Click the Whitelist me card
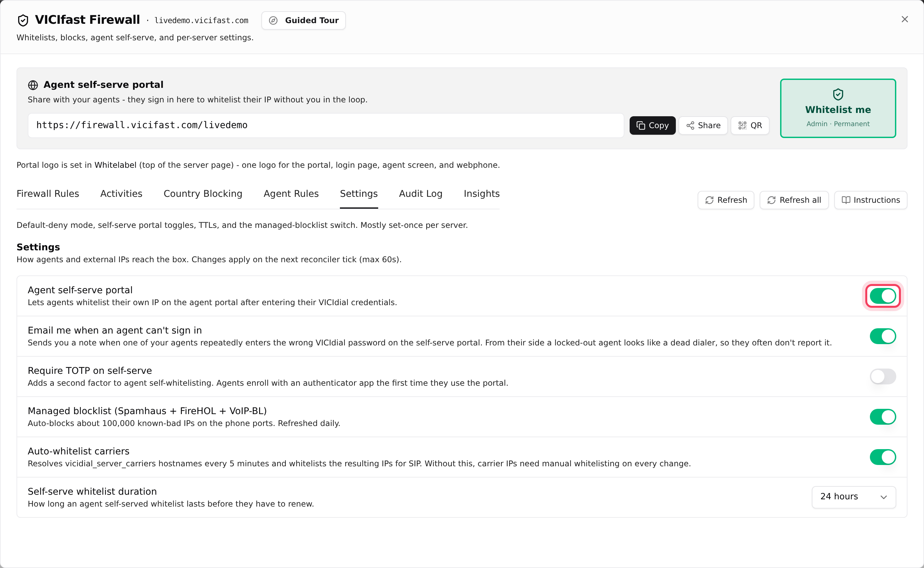This screenshot has width=924, height=568. [x=838, y=108]
